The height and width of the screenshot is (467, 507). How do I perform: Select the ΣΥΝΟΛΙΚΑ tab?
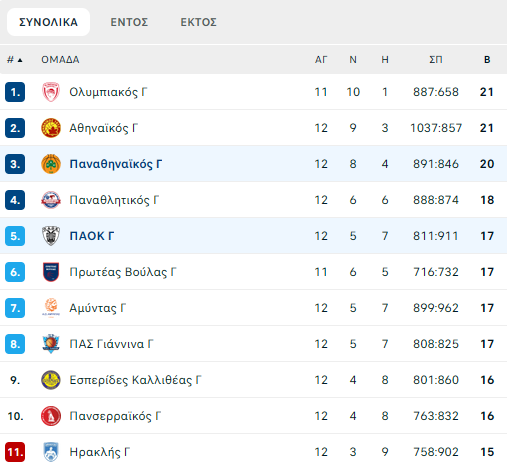click(48, 22)
